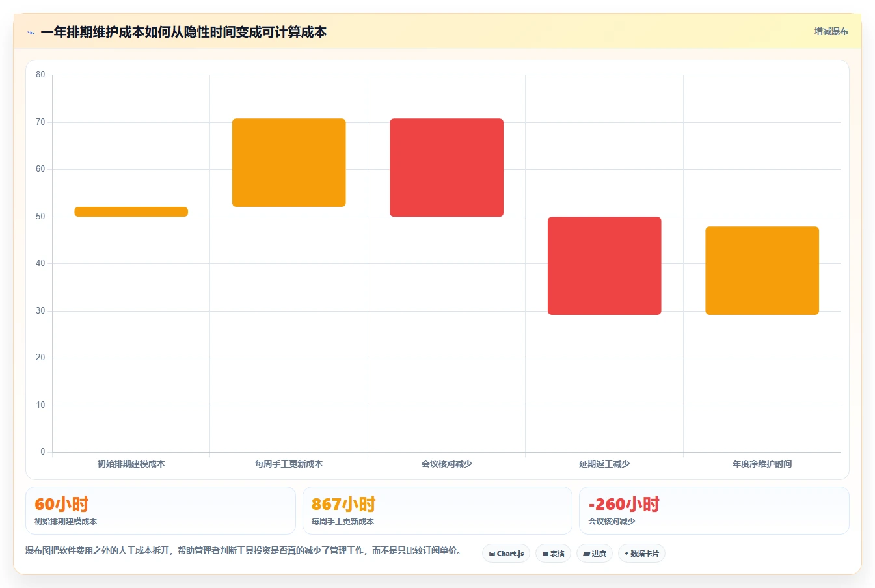The width and height of the screenshot is (875, 588).
Task: Open the 60小时 stat card
Action: [161, 511]
